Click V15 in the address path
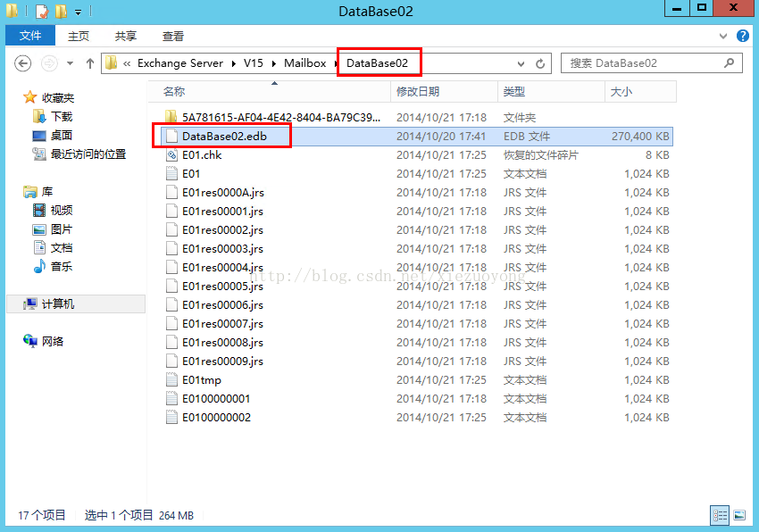 [x=254, y=63]
